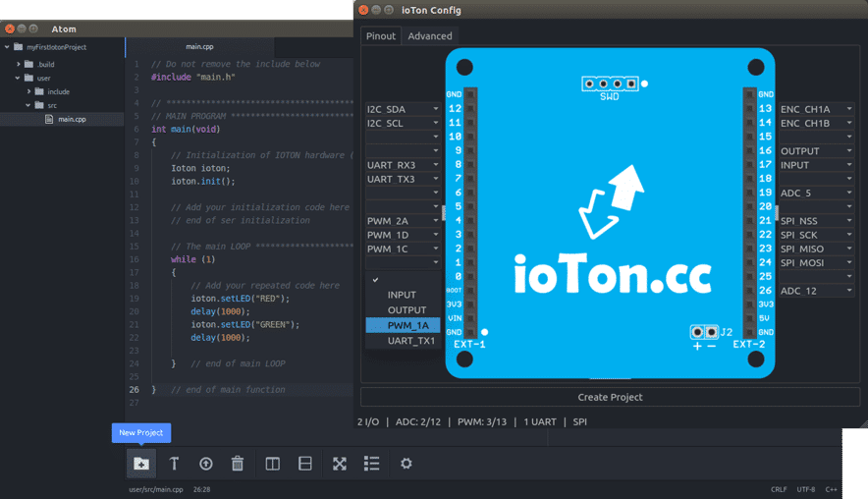Click the trash can clean icon
This screenshot has height=499, width=868.
[238, 464]
